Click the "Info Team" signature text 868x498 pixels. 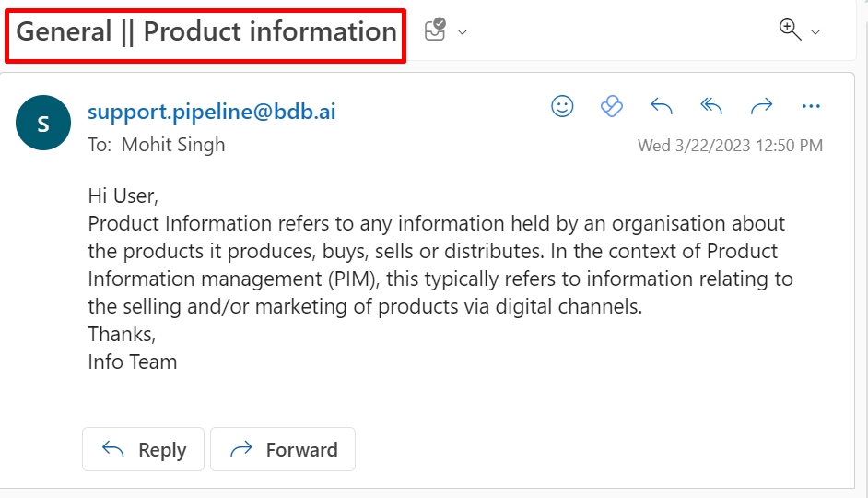click(x=133, y=362)
